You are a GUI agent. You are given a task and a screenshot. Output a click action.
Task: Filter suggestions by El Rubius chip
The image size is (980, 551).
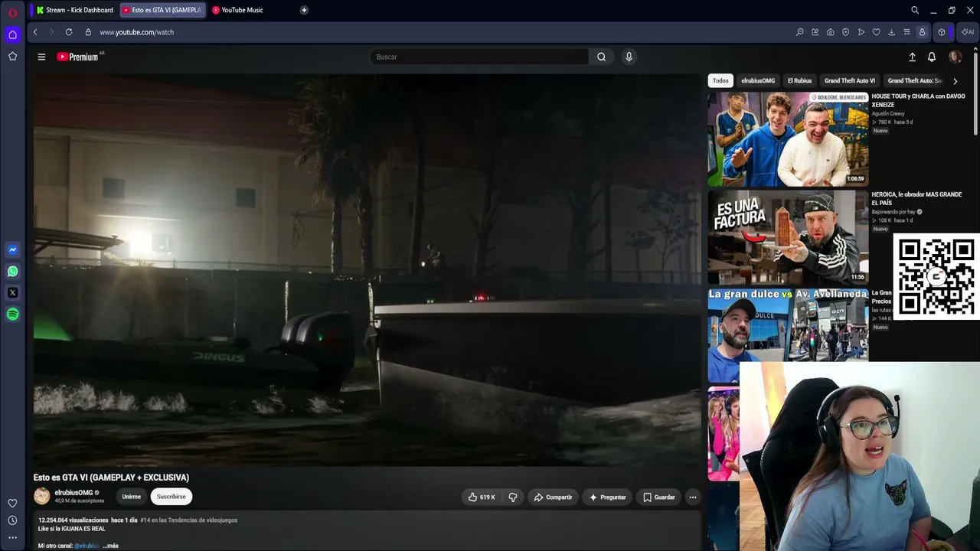click(x=799, y=80)
